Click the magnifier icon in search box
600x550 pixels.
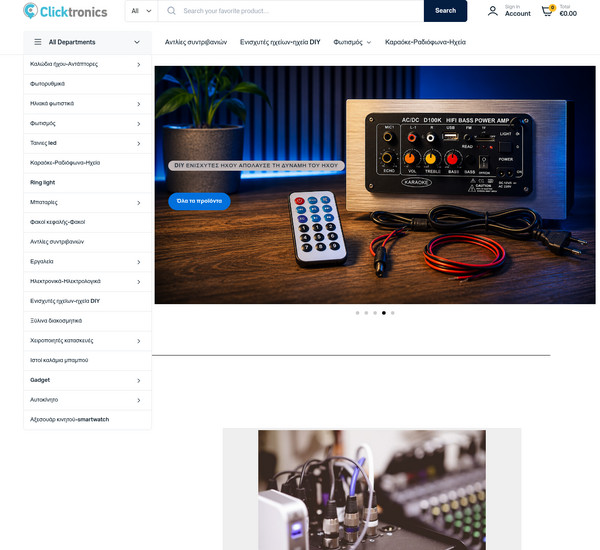tap(171, 11)
